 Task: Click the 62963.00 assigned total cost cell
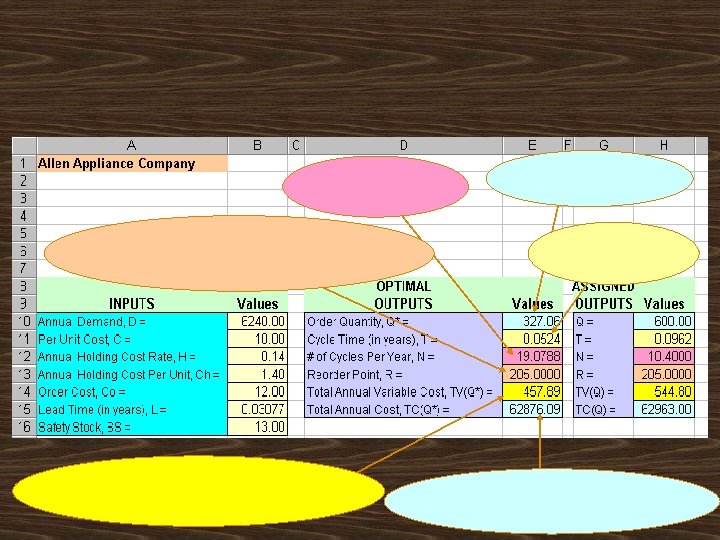664,409
